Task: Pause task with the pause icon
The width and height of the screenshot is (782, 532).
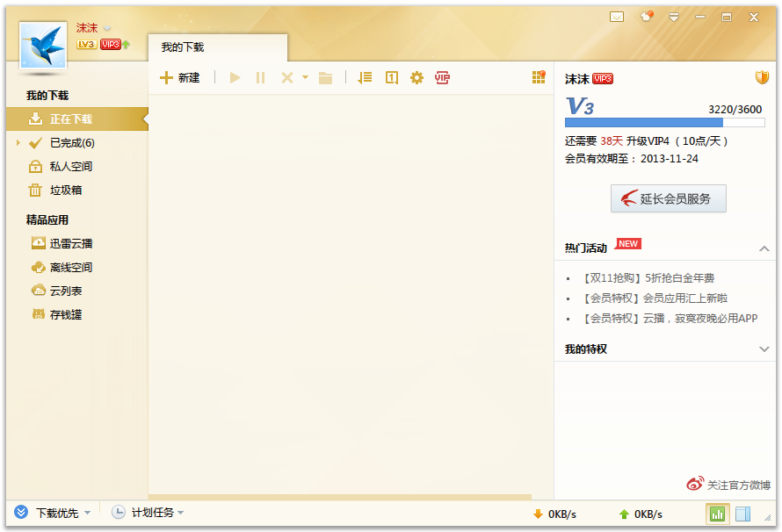Action: (x=260, y=78)
